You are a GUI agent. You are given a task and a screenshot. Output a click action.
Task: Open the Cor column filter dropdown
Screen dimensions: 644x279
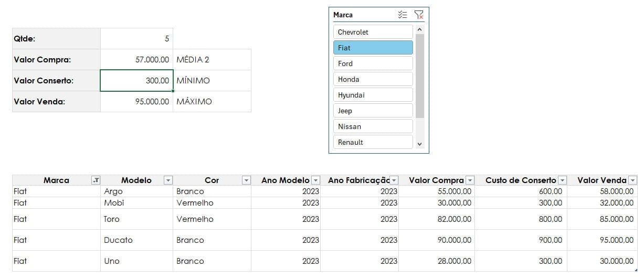point(246,180)
